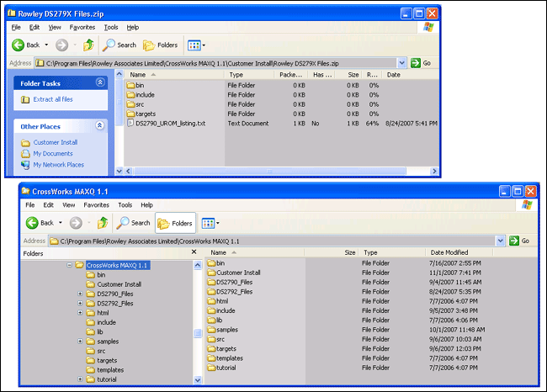This screenshot has height=392, width=547.
Task: Click Up folder icon in the CrossWorks MAXQ window
Action: (x=103, y=223)
